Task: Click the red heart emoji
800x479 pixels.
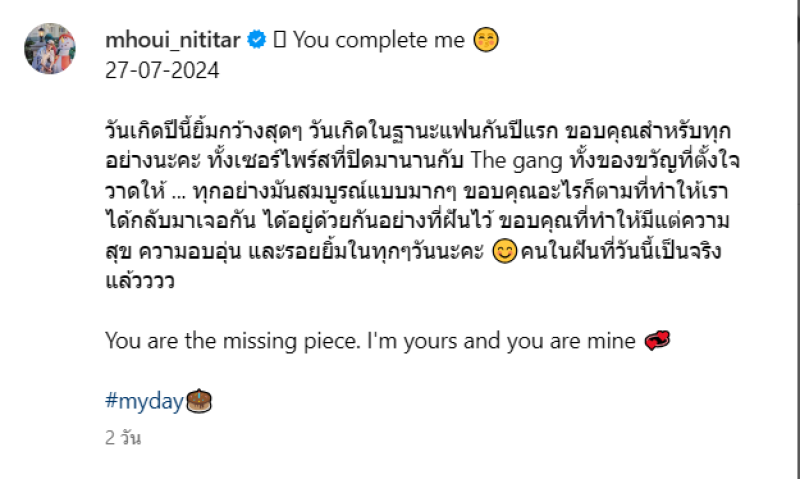Action: tap(656, 342)
